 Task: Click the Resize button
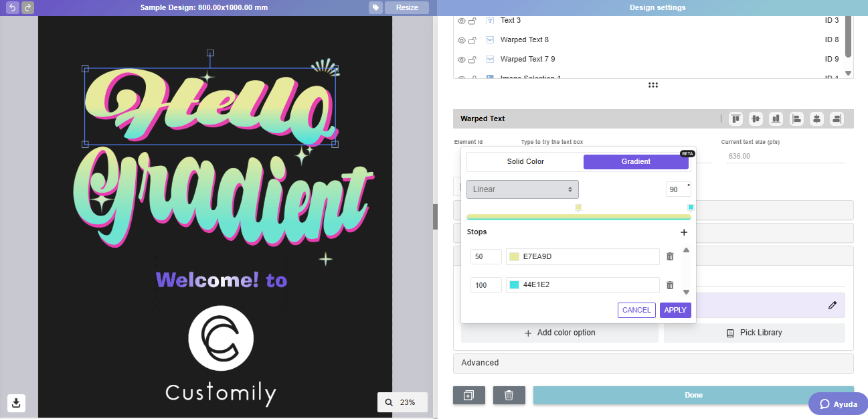407,7
